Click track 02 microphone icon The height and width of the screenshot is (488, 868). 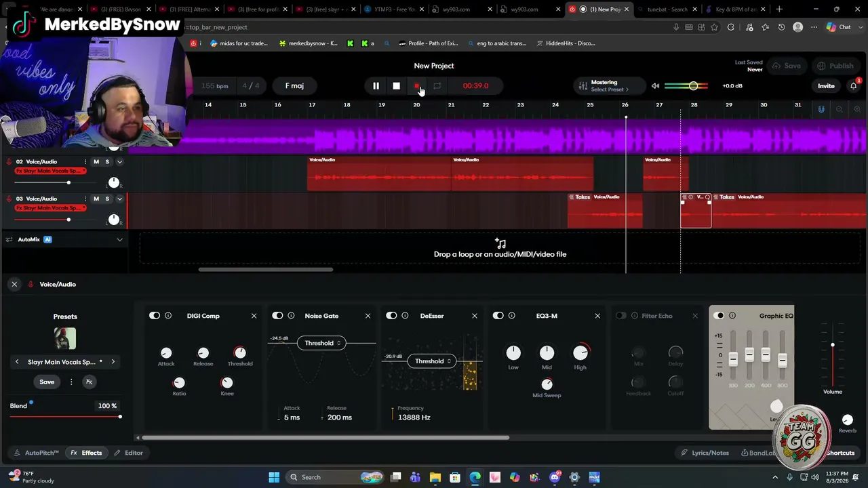pyautogui.click(x=9, y=162)
